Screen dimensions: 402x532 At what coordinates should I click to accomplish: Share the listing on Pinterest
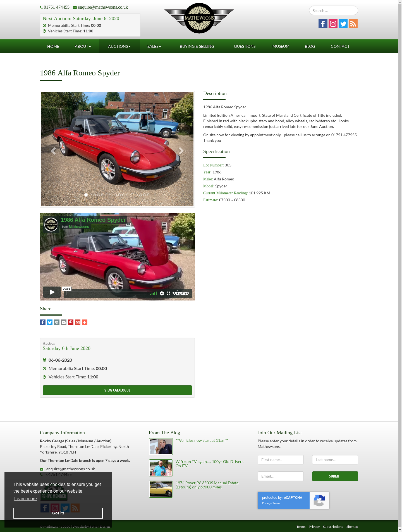pos(71,322)
